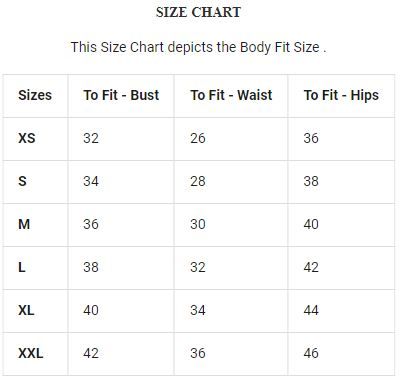This screenshot has width=402, height=386.
Task: Click the SIZE CHART heading
Action: [198, 12]
